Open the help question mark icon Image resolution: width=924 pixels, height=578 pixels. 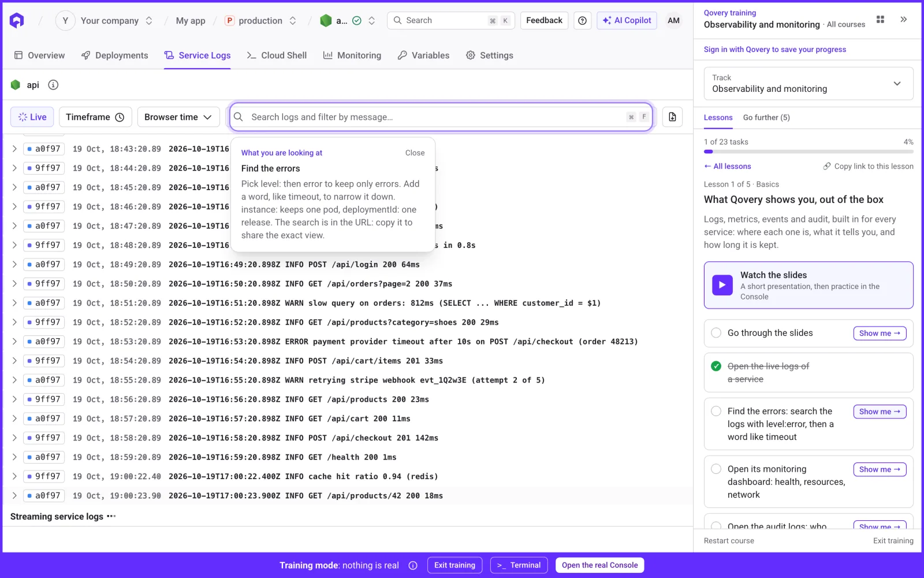(582, 21)
